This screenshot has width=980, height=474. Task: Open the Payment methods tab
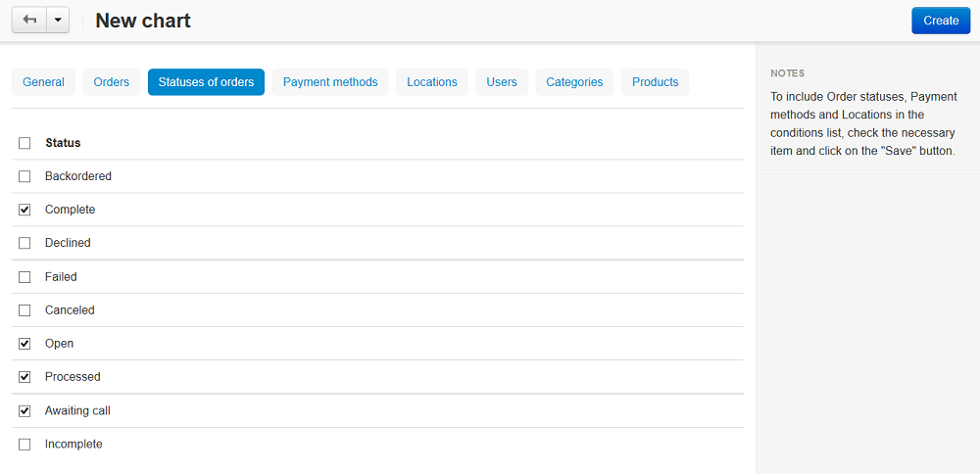tap(330, 82)
